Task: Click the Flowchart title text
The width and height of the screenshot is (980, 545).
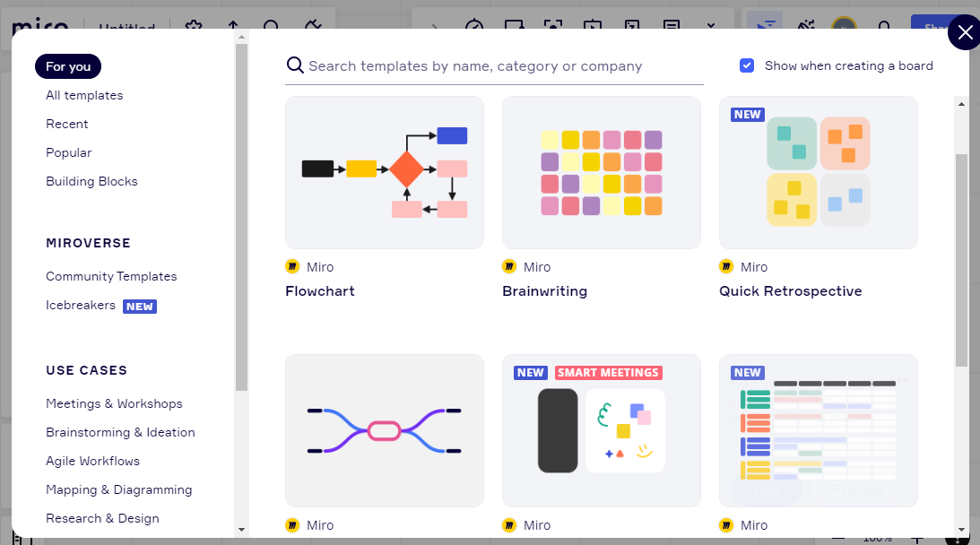Action: [x=320, y=291]
